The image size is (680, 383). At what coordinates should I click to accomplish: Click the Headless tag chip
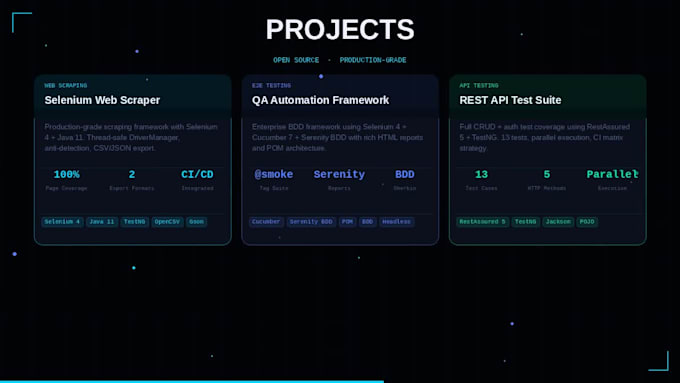click(x=396, y=222)
